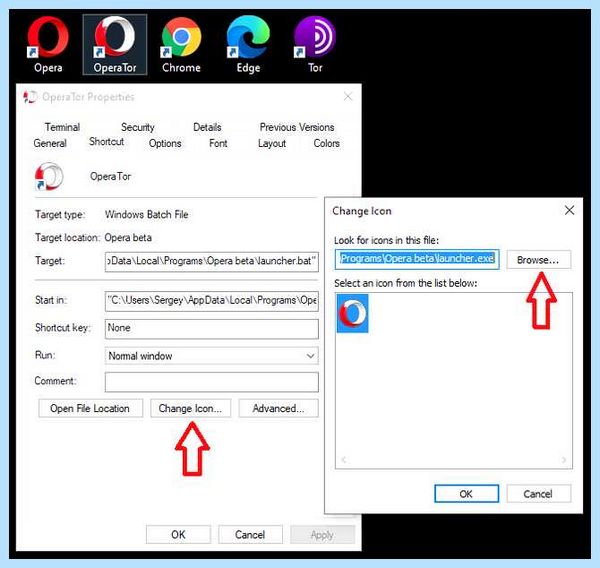
Task: Close the Change Icon dialog
Action: coord(569,210)
